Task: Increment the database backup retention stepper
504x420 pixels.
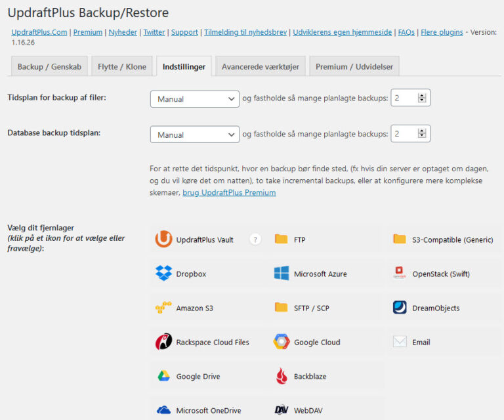Action: [x=422, y=131]
